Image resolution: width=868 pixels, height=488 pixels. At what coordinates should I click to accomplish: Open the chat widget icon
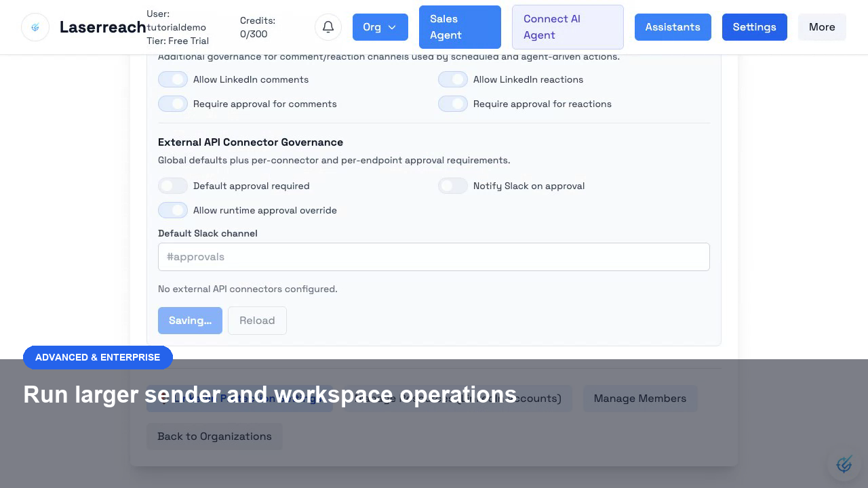[844, 464]
